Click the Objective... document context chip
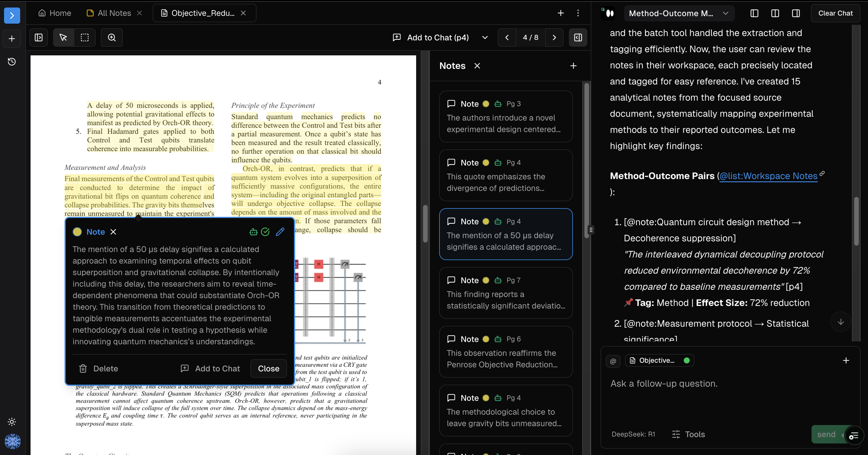 click(x=659, y=360)
